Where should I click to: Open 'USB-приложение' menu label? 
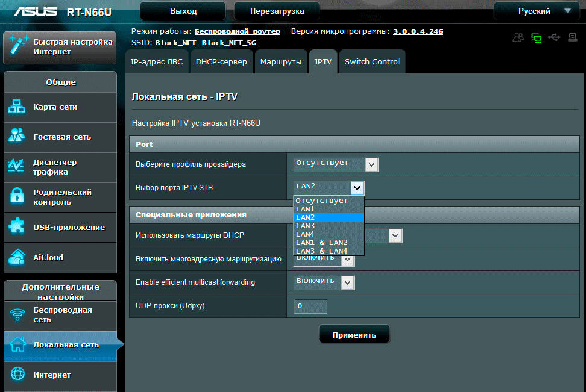(69, 228)
